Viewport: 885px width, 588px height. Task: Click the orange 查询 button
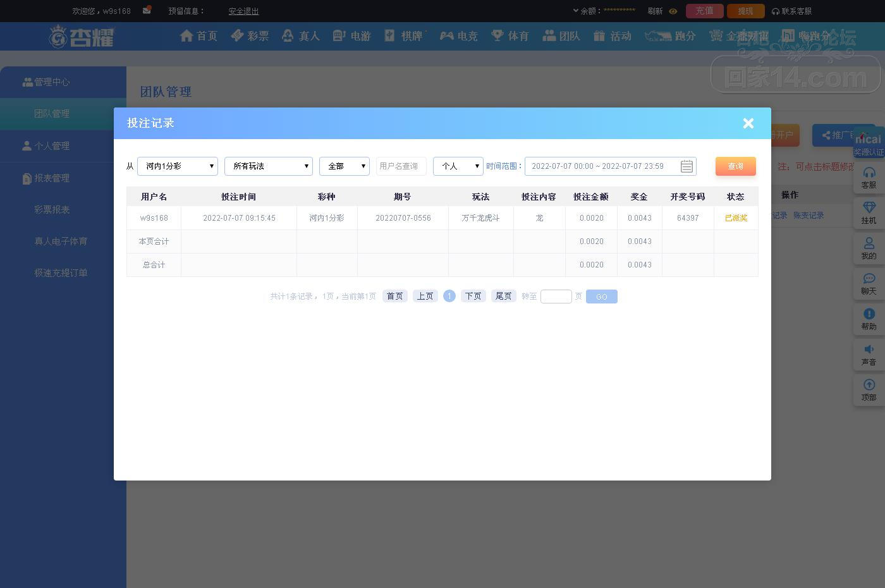736,166
